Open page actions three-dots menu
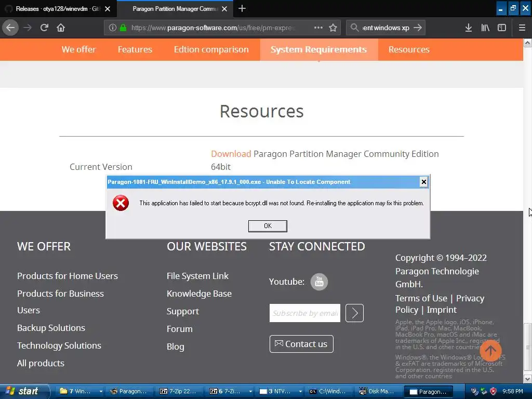The width and height of the screenshot is (532, 399). click(x=318, y=28)
